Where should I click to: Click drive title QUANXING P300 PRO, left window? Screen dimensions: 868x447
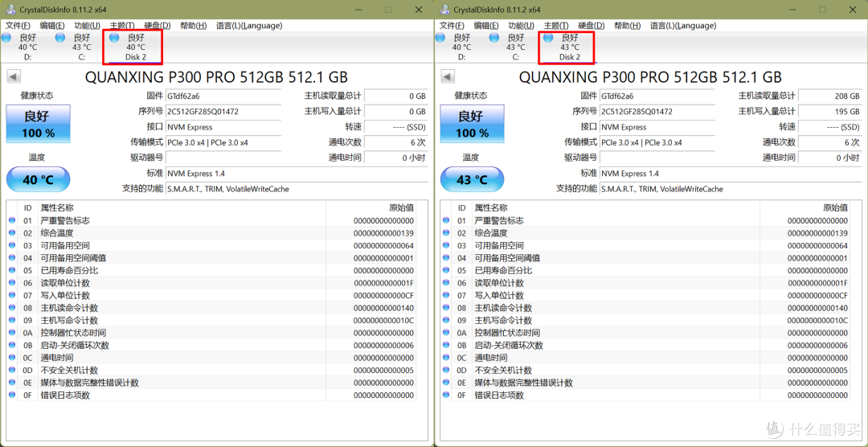coord(216,77)
